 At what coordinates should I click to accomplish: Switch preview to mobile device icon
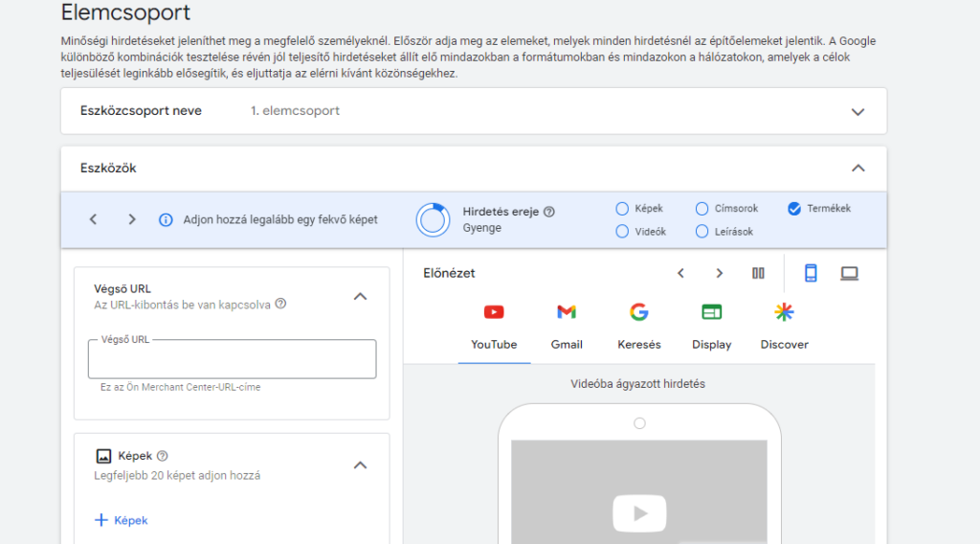(x=811, y=273)
